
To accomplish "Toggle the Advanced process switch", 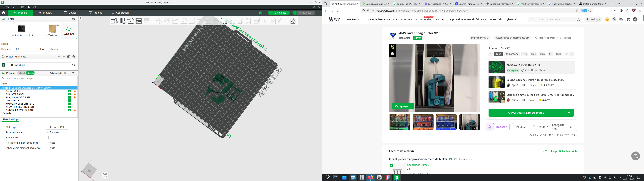I will tap(64, 73).
